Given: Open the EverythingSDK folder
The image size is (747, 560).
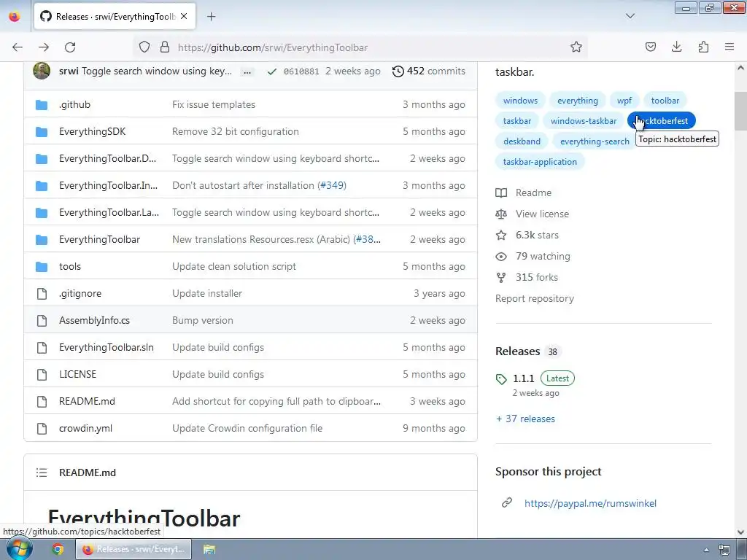Looking at the screenshot, I should [x=93, y=131].
